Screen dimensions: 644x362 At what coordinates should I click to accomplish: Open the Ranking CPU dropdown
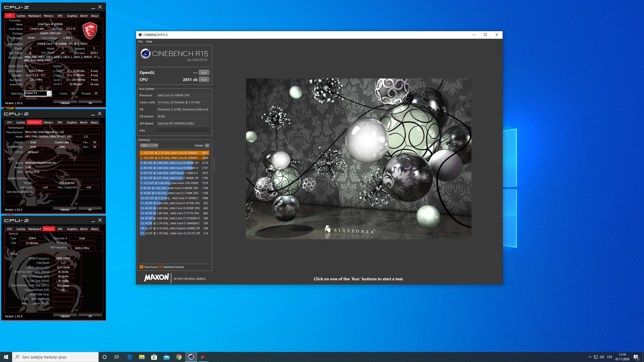tap(149, 146)
